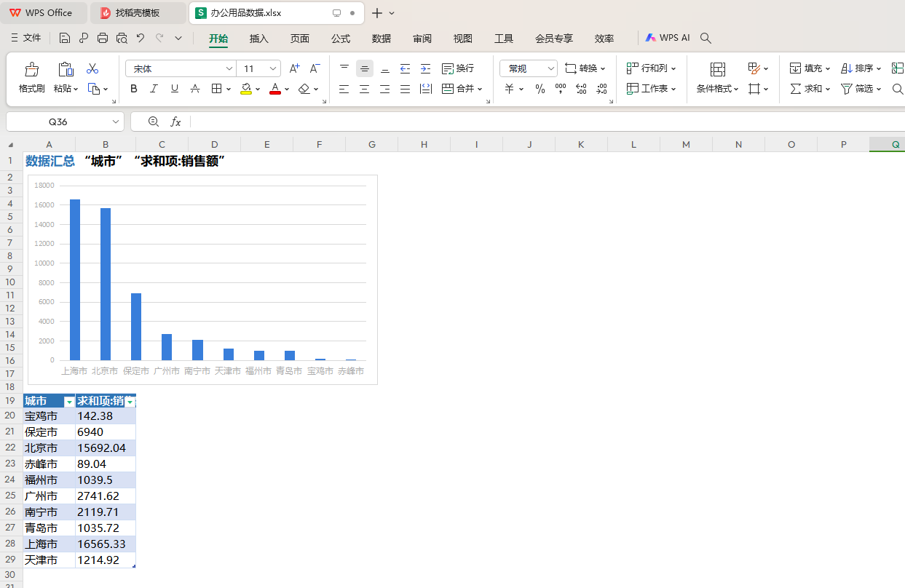This screenshot has width=905, height=588.
Task: Click the Justify alignment icon
Action: 406,89
